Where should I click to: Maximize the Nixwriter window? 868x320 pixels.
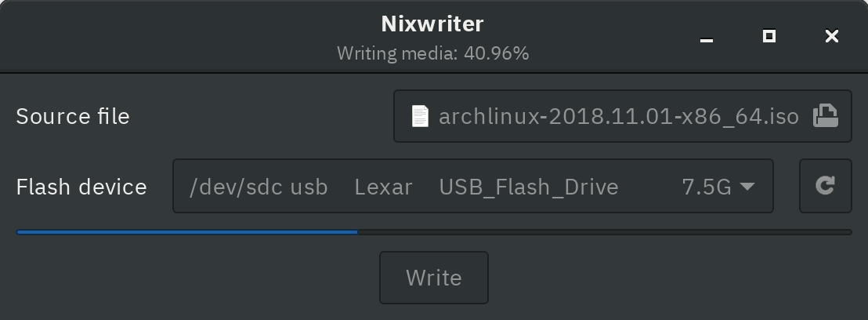coord(769,37)
